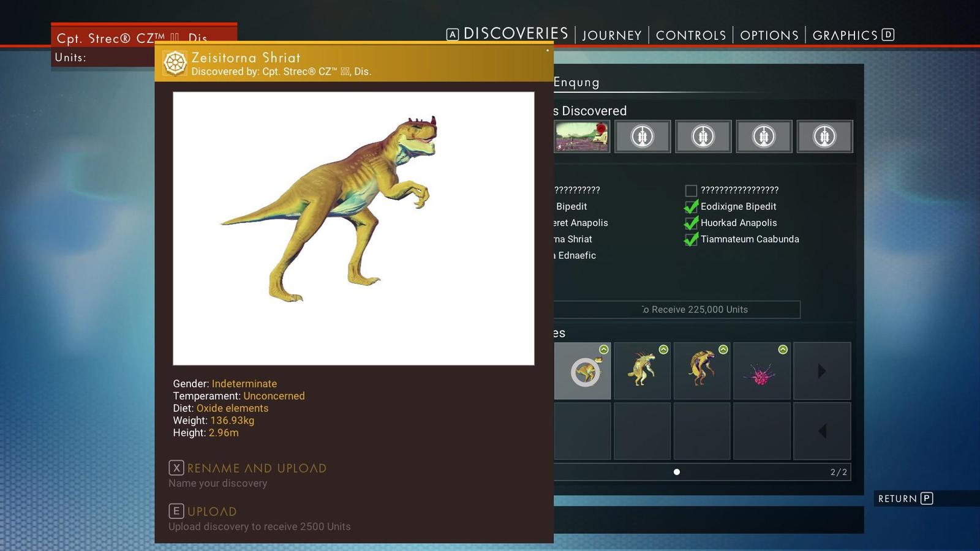Screen dimensions: 980x551
Task: Open the Options tab
Action: point(769,36)
